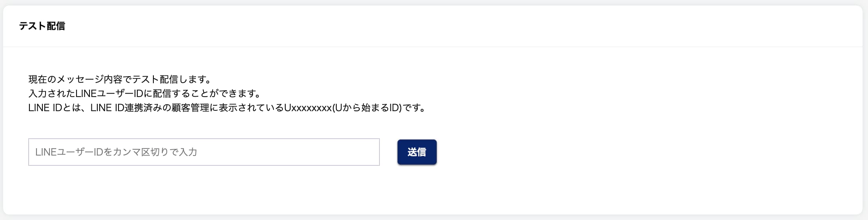Click the placeholder text カンマ区切りで入力
Screen dimensions: 868x220
[x=155, y=152]
